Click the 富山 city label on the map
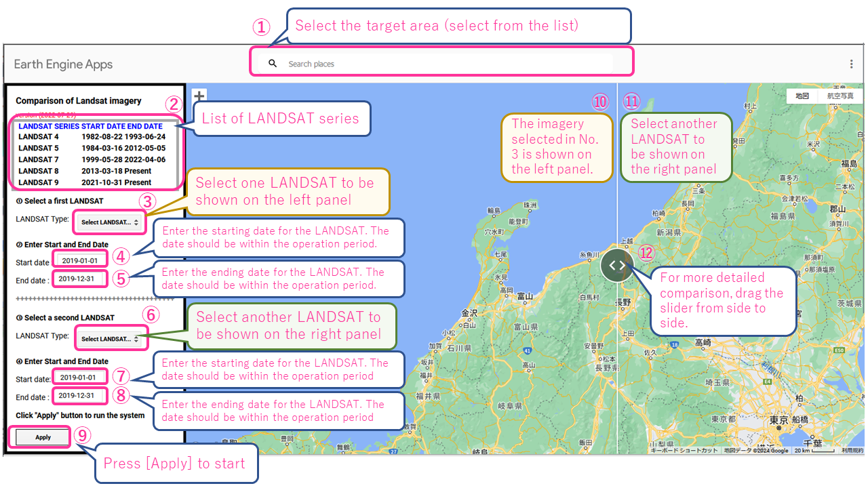The image size is (868, 488). click(525, 296)
